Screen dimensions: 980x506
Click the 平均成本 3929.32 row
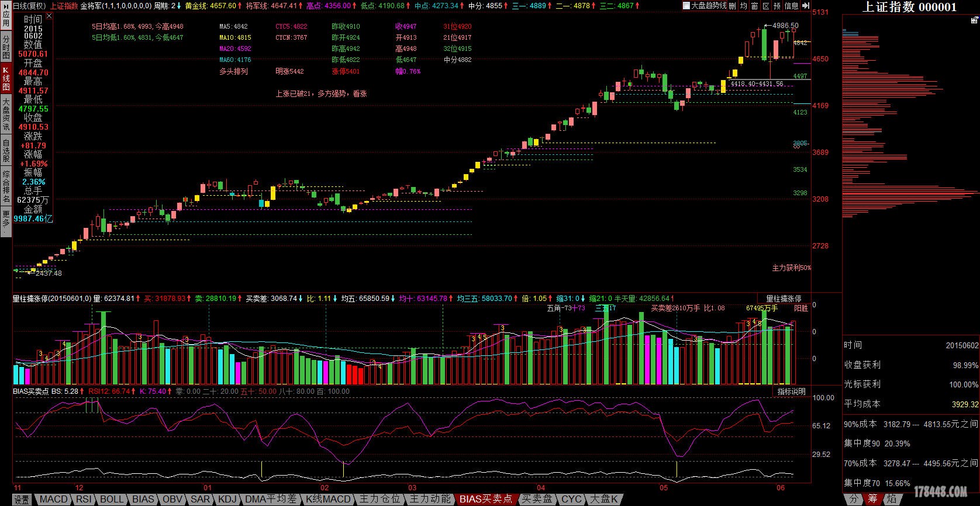(911, 404)
